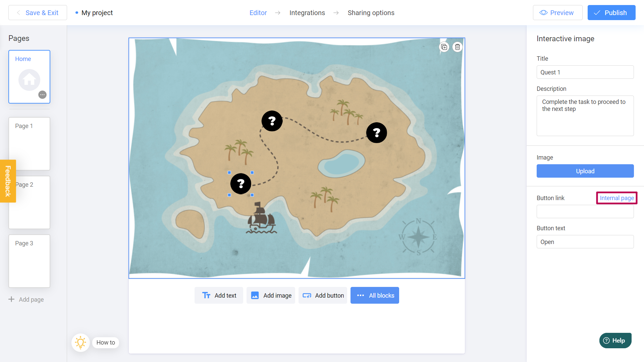Click the duplicate block icon
This screenshot has height=362, width=644.
point(444,47)
